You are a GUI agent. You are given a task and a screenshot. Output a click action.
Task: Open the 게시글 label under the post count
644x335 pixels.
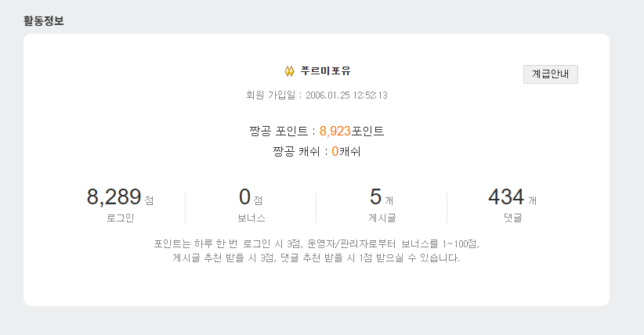click(382, 218)
